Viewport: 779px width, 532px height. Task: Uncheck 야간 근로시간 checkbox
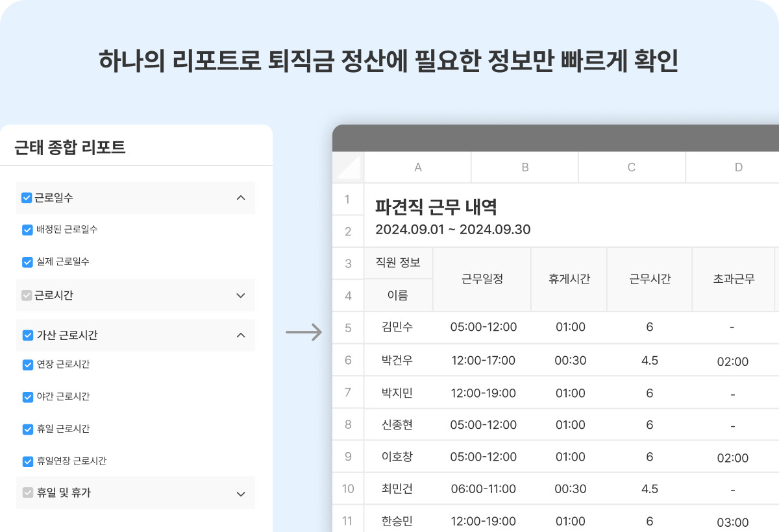click(x=27, y=396)
